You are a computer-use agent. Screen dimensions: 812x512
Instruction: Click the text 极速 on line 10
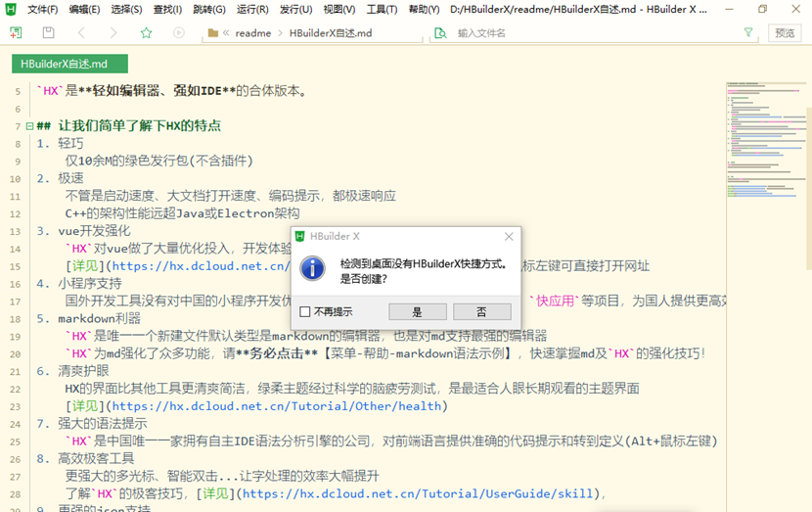(x=70, y=178)
